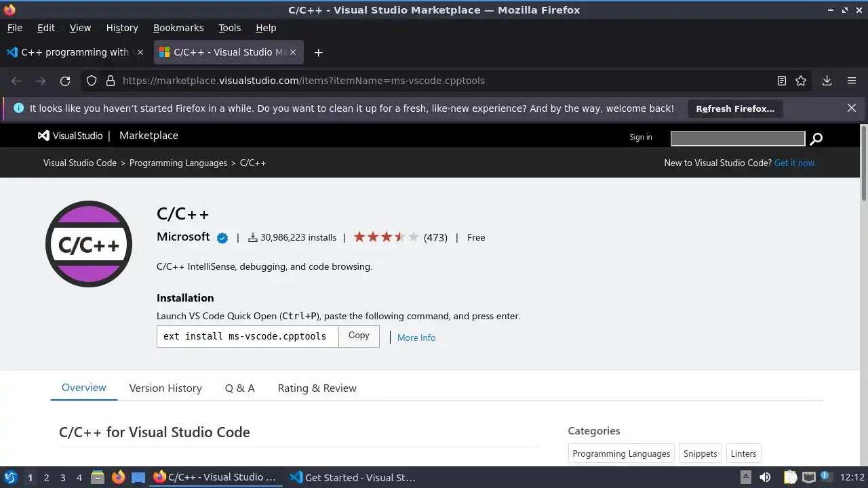Click the ext install command text field
The image size is (868, 488).
click(248, 336)
